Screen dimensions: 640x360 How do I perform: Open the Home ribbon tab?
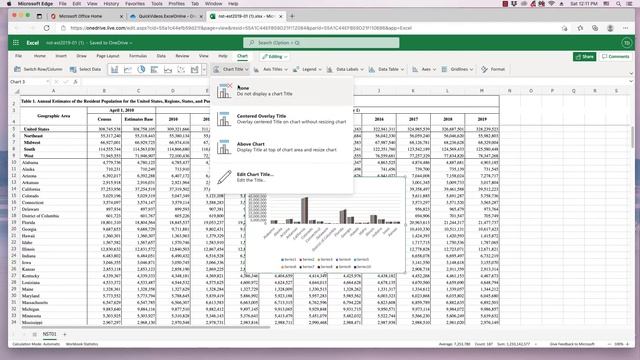click(x=40, y=56)
